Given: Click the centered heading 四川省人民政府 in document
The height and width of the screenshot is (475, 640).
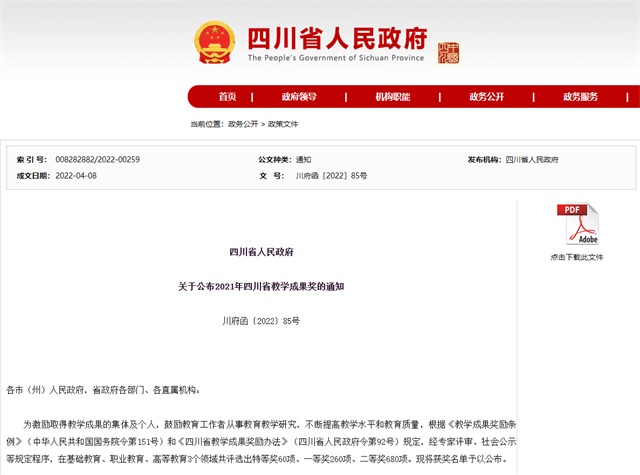Looking at the screenshot, I should click(x=261, y=252).
